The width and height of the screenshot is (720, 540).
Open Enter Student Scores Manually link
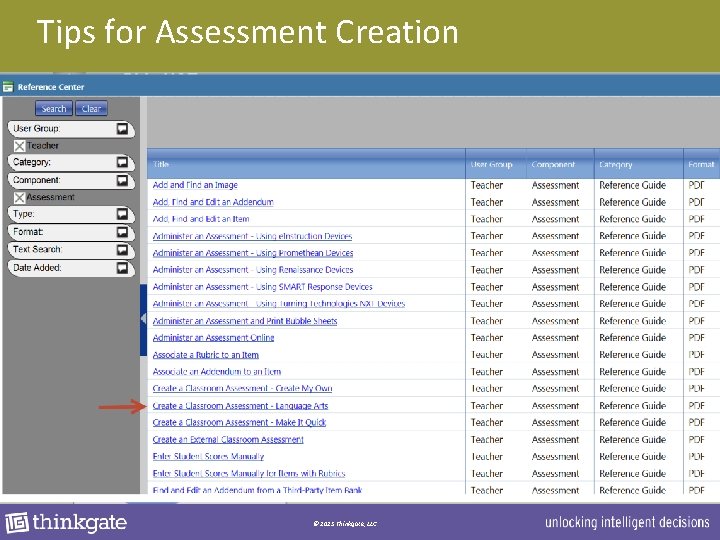pyautogui.click(x=208, y=456)
